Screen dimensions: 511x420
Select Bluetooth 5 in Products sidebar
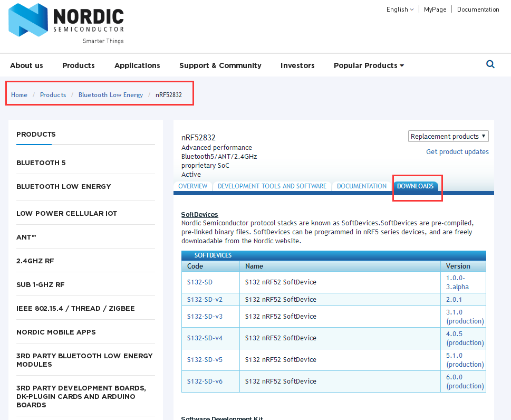coord(41,163)
